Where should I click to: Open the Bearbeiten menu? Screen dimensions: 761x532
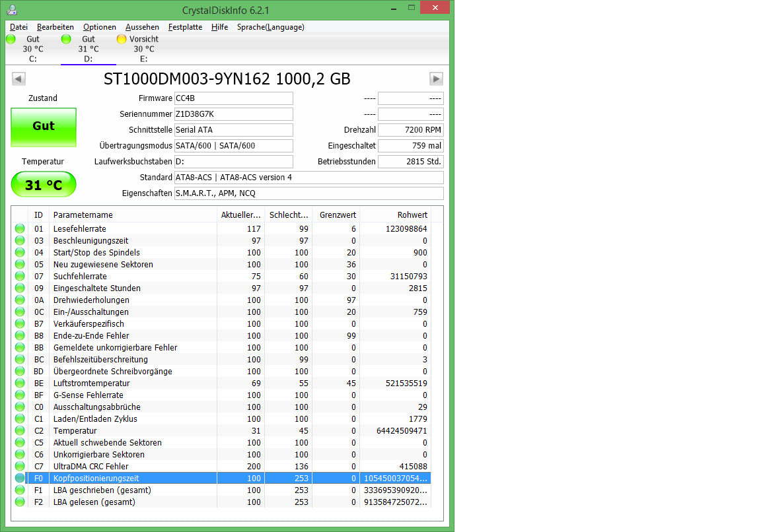point(55,27)
